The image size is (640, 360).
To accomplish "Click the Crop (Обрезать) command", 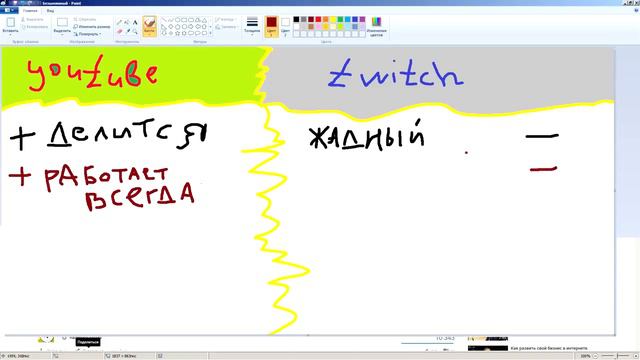I will 85,19.
